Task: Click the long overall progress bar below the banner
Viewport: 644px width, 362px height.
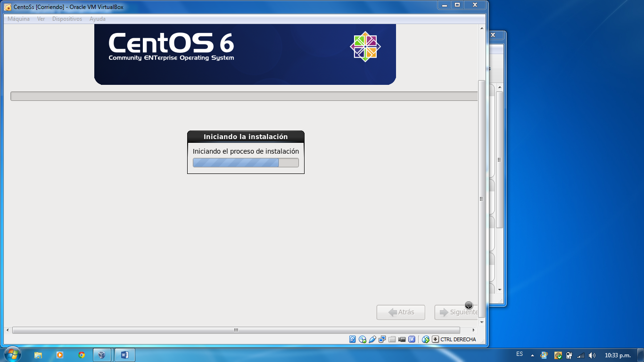Action: click(x=244, y=96)
